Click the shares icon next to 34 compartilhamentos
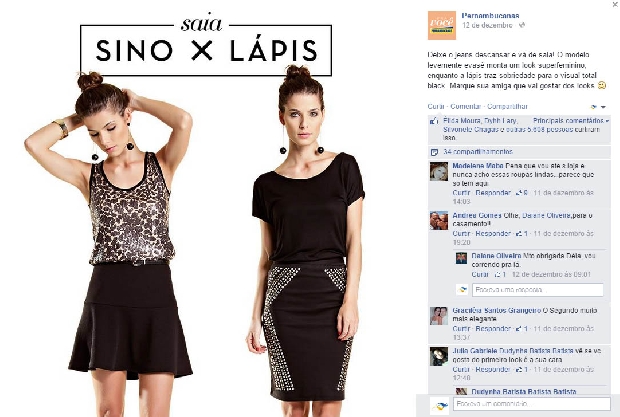Viewport: 620px width, 417px height. point(434,152)
